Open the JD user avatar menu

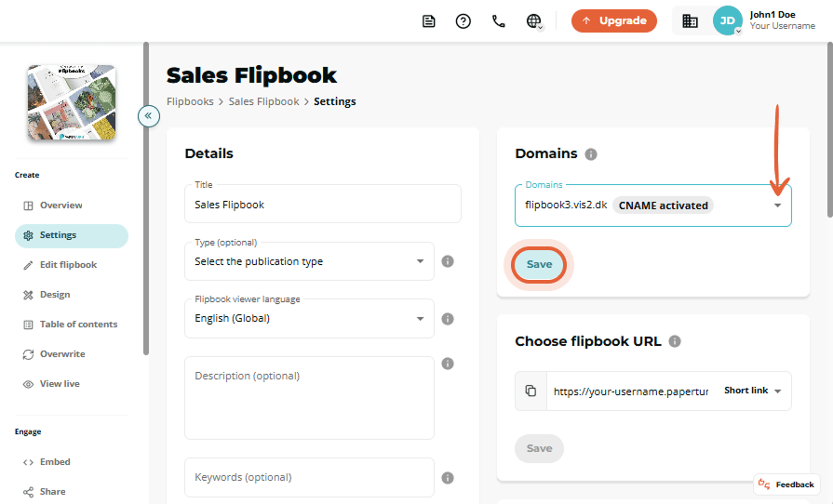pyautogui.click(x=727, y=20)
